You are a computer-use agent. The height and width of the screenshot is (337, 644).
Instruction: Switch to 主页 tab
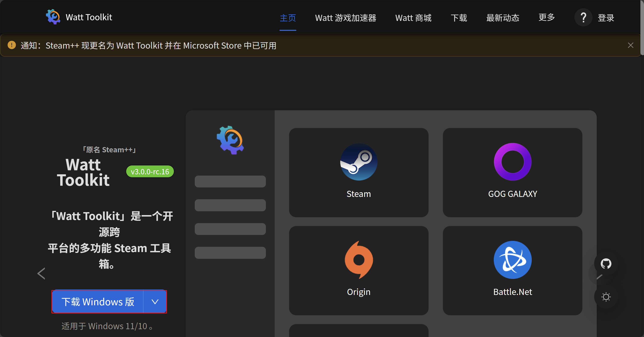coord(288,18)
